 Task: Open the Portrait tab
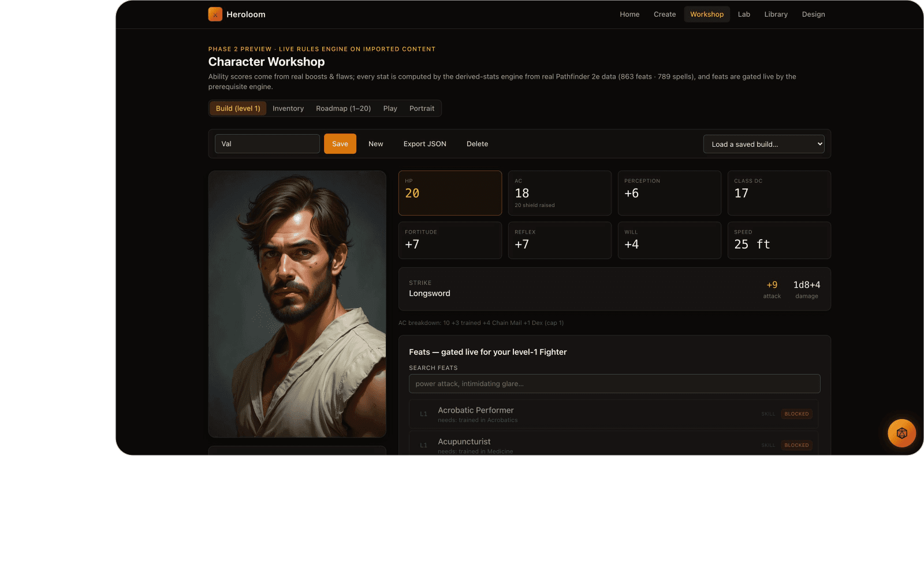pyautogui.click(x=422, y=109)
